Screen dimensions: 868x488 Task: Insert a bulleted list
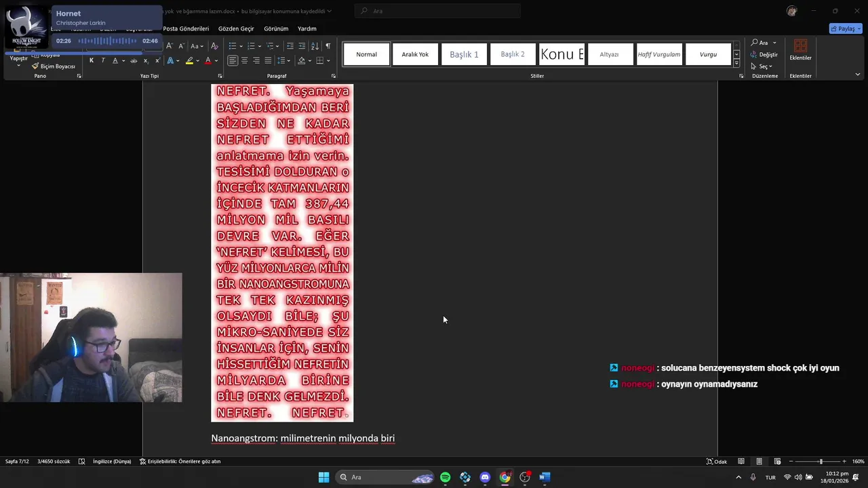(x=232, y=45)
